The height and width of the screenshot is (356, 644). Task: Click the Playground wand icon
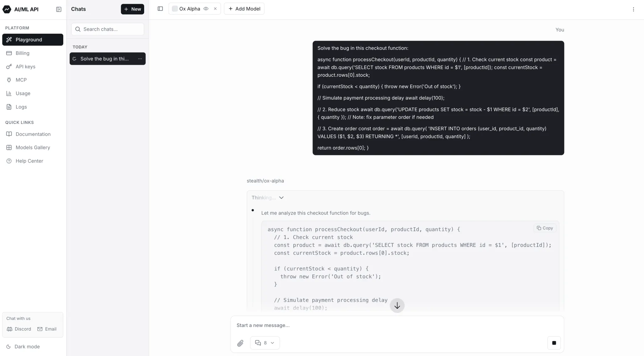coord(9,40)
